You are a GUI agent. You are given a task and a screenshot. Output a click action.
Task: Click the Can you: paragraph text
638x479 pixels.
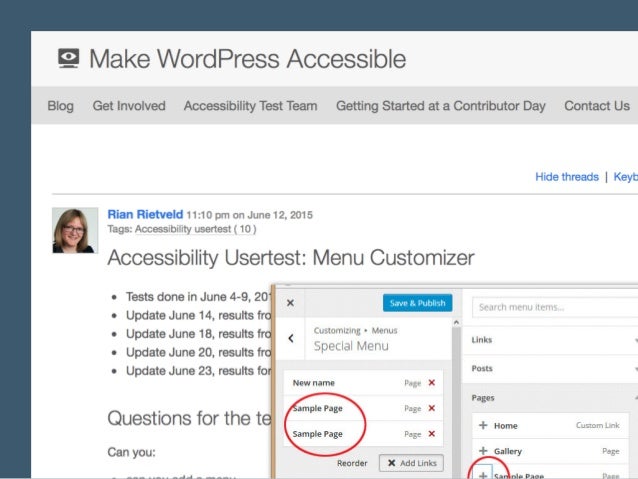click(131, 452)
